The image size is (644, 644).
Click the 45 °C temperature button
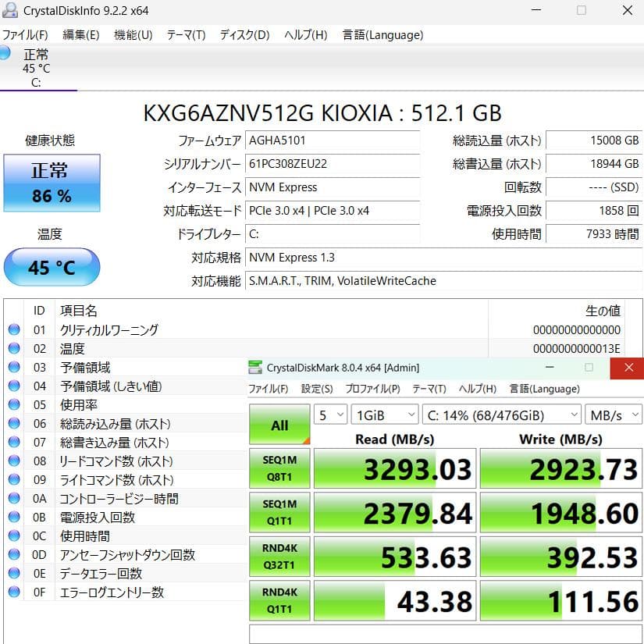click(x=52, y=267)
